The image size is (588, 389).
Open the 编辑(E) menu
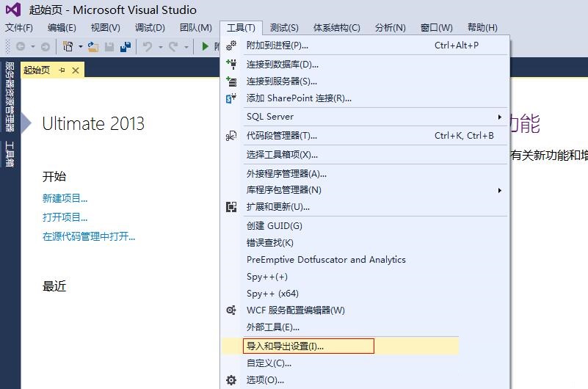coord(62,28)
